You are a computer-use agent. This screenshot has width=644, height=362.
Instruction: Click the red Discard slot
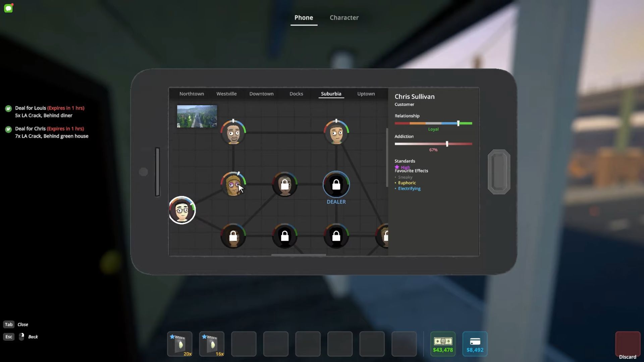(x=628, y=344)
